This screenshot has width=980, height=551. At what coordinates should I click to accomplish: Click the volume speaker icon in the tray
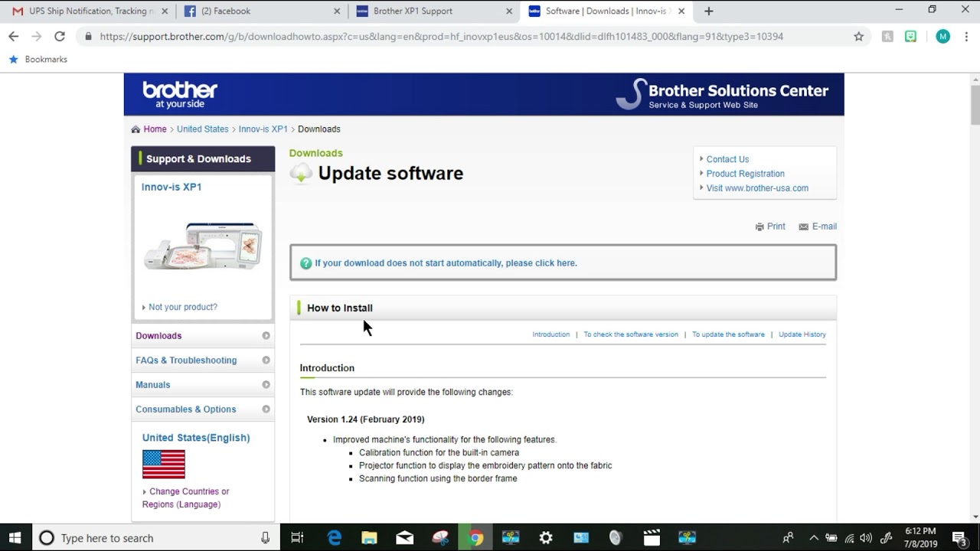(x=866, y=538)
